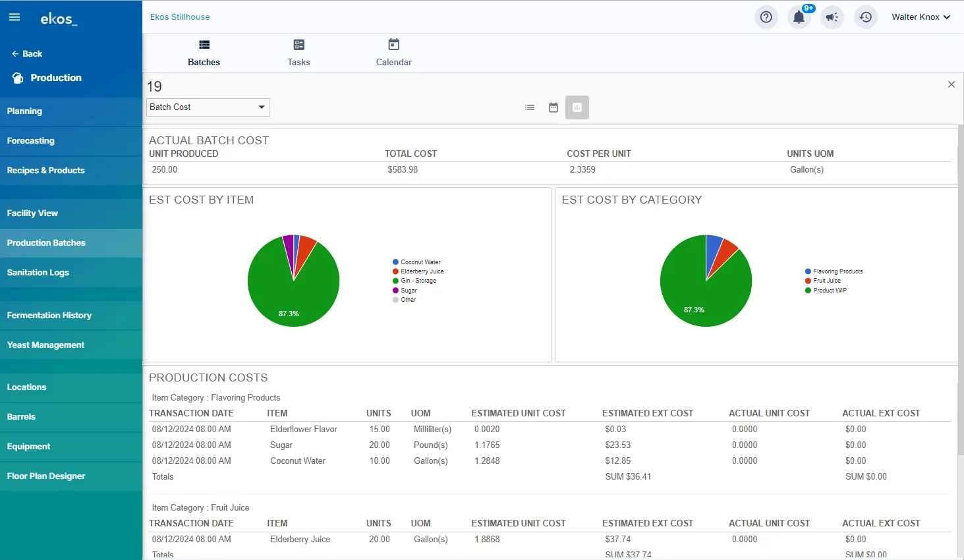Close the batch 19 panel
This screenshot has width=964, height=560.
(951, 84)
